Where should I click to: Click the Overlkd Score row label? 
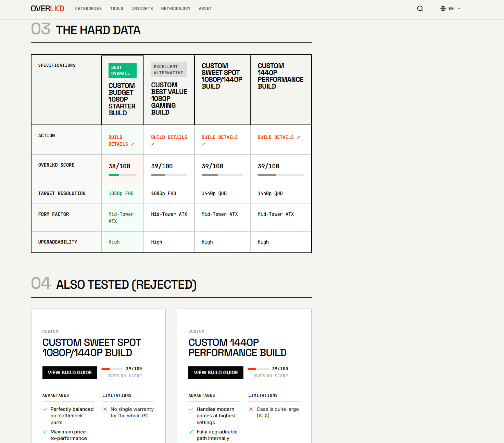click(x=56, y=165)
